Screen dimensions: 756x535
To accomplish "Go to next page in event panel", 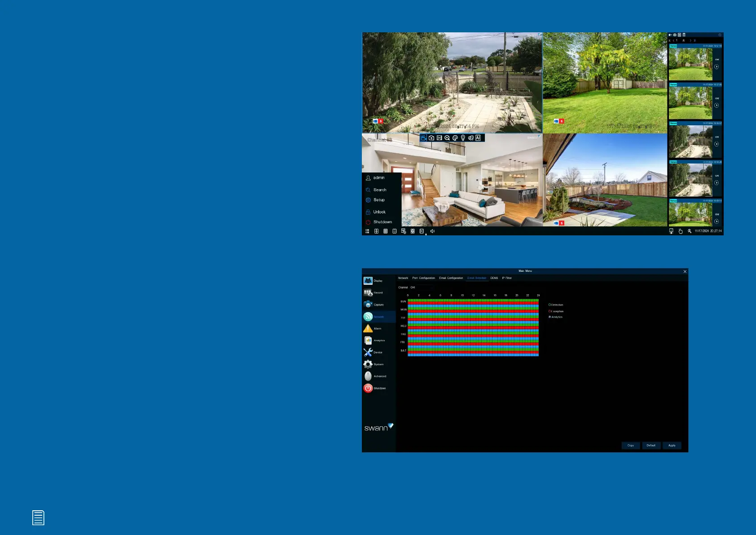I will (690, 40).
